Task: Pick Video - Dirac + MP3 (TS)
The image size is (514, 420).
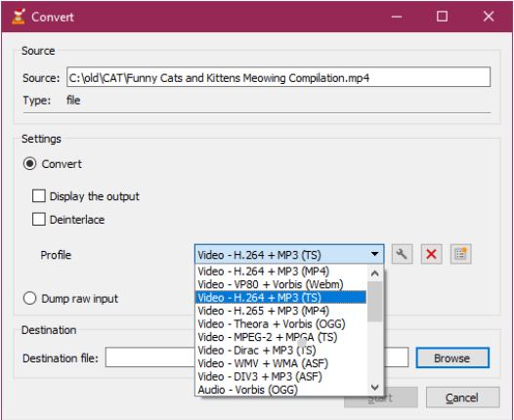Action: click(x=281, y=351)
